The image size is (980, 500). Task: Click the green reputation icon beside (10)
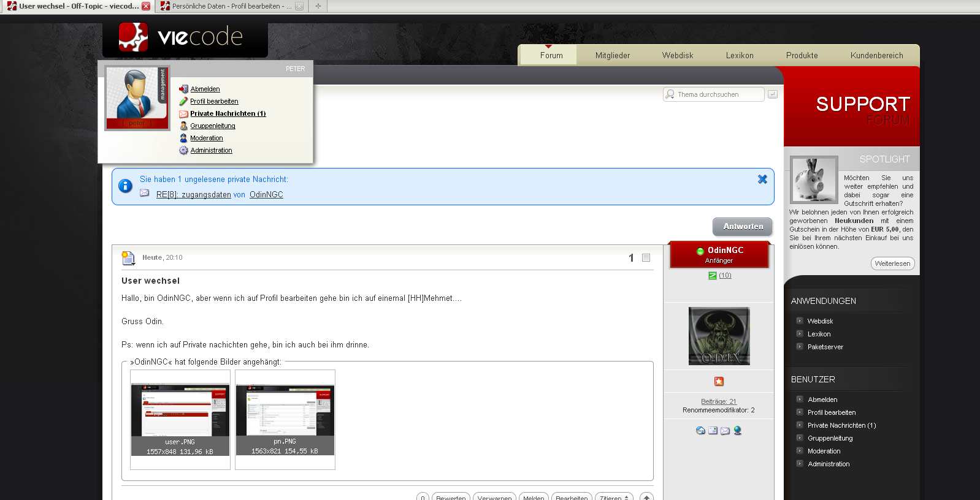click(712, 276)
